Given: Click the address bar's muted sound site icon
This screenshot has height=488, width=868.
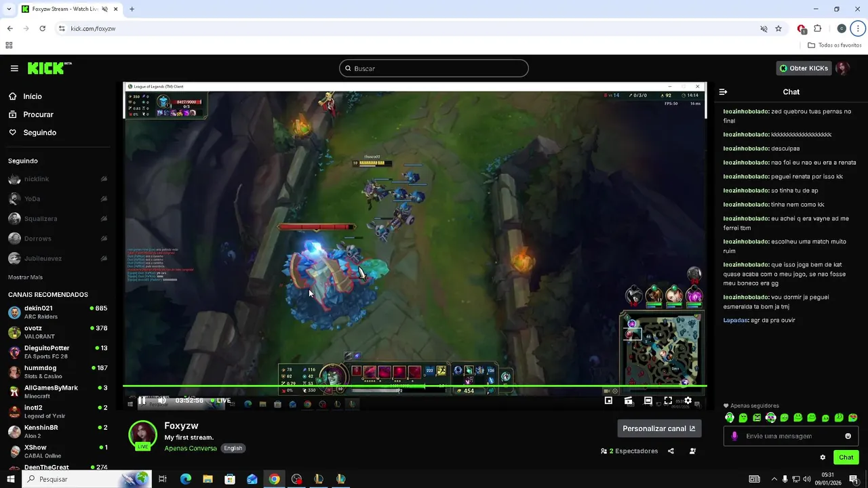Looking at the screenshot, I should (x=764, y=28).
